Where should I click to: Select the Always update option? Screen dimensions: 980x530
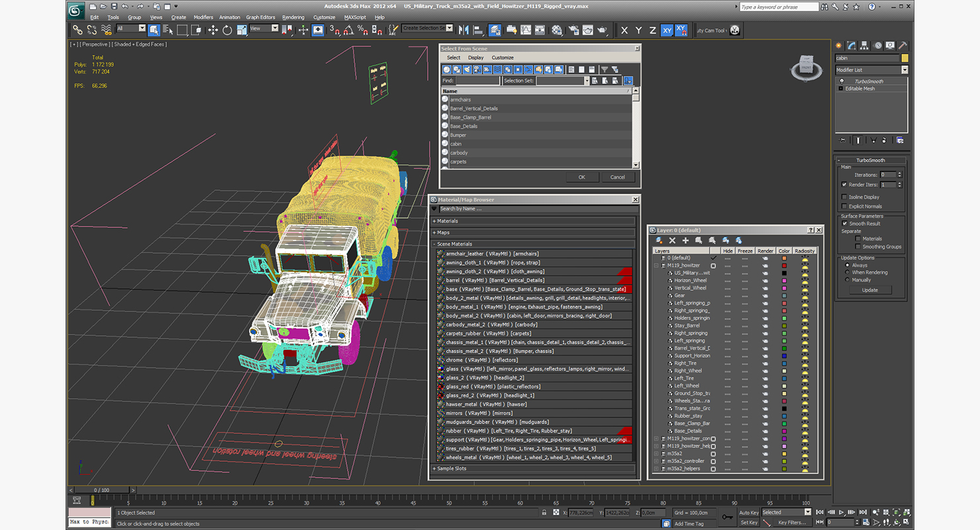(x=847, y=265)
